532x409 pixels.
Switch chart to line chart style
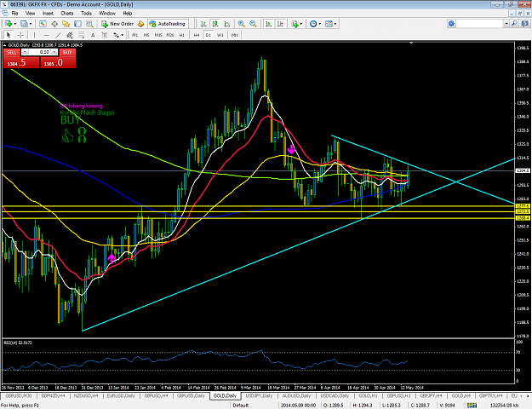point(227,24)
